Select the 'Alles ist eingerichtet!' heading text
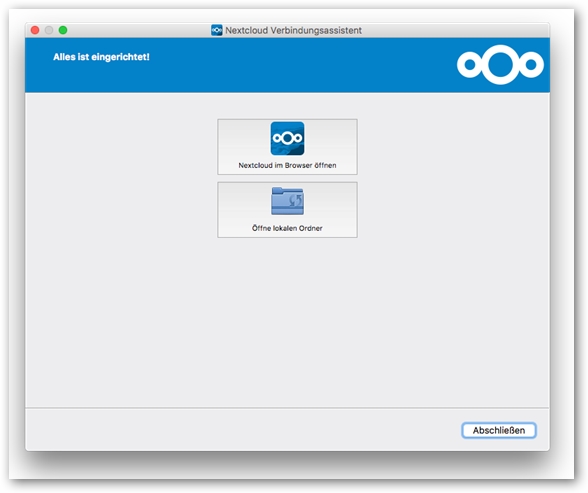This screenshot has height=493, width=588. 101,57
